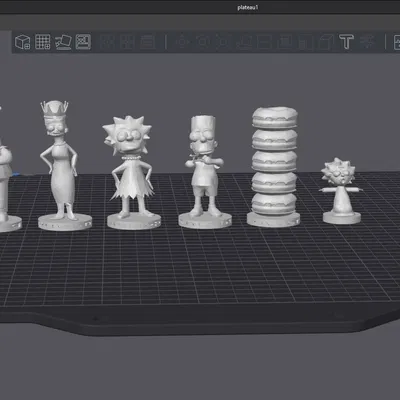Click the Add model cube icon
The image size is (400, 400).
(x=22, y=42)
